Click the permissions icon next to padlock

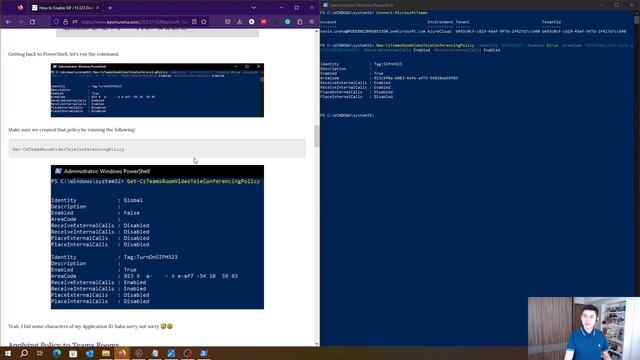(75, 22)
